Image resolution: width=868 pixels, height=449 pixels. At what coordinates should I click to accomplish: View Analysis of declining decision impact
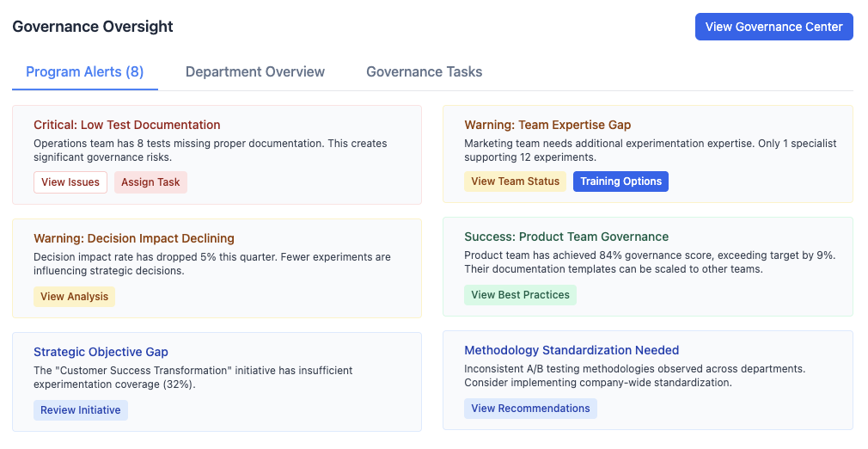point(74,297)
